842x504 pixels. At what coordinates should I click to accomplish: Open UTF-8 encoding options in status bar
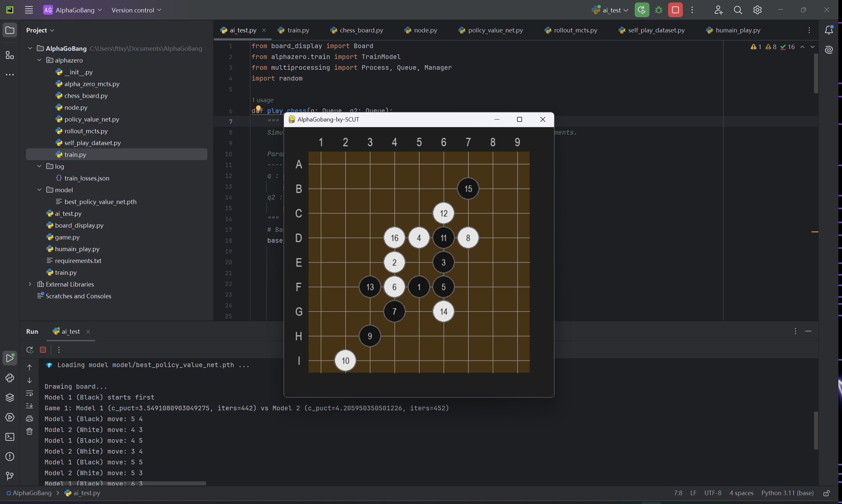(x=713, y=493)
